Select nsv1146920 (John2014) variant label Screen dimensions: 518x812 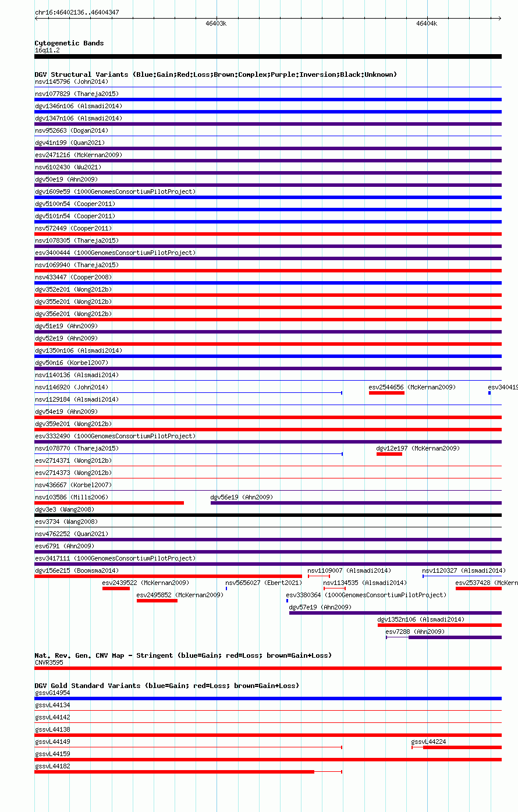point(71,387)
